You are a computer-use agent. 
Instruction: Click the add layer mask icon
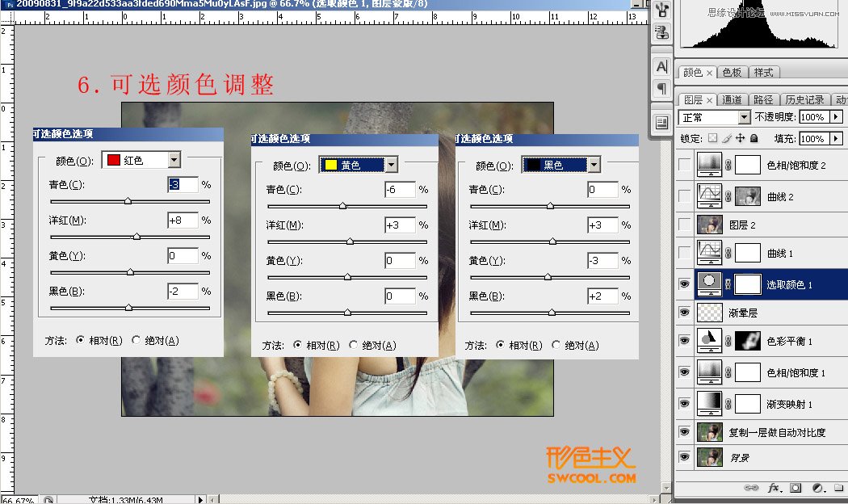(x=796, y=487)
